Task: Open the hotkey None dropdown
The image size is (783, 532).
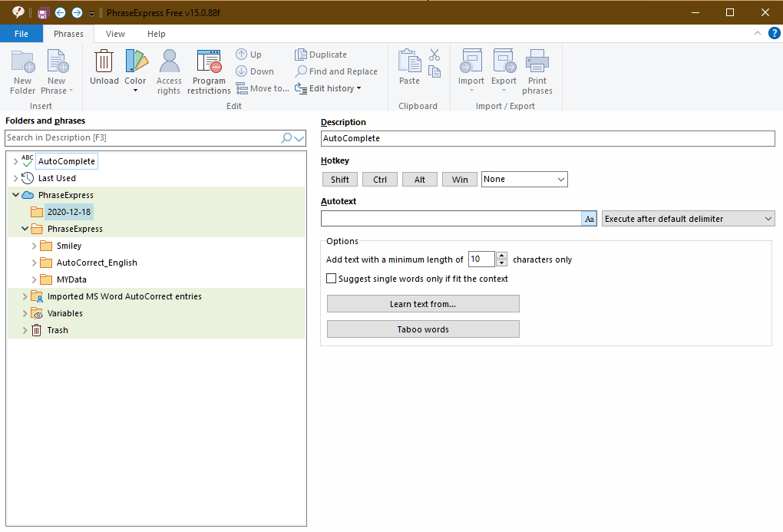Action: pyautogui.click(x=524, y=180)
